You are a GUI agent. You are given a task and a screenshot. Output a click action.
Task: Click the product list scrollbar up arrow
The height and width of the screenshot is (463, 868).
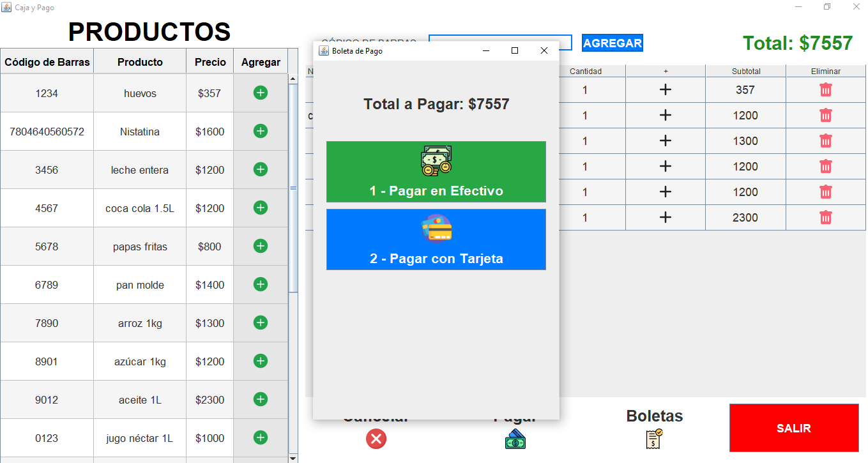coord(293,79)
